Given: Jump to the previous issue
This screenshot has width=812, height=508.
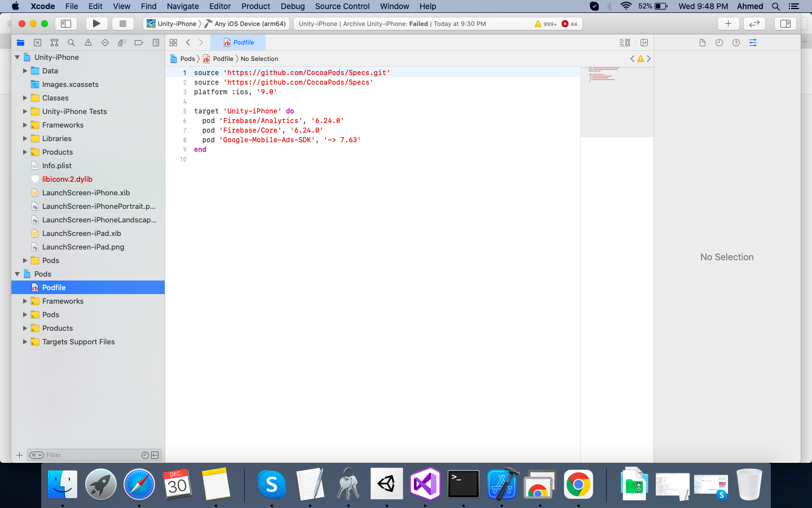Looking at the screenshot, I should tap(632, 59).
